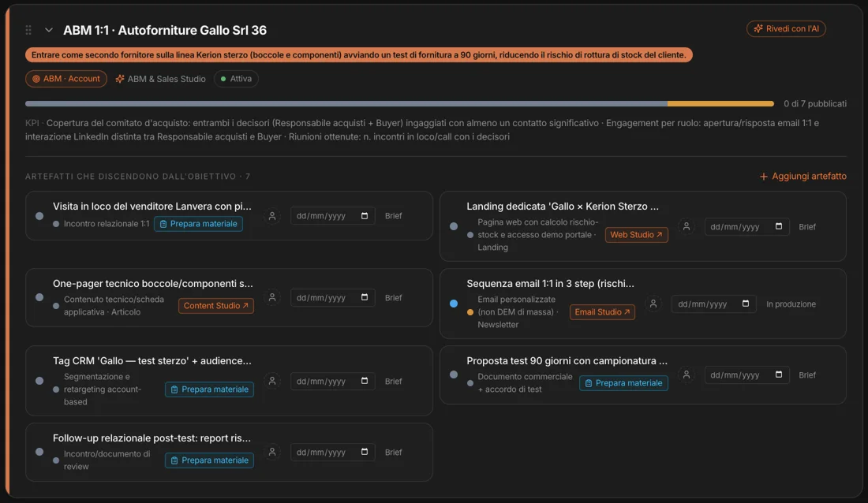Image resolution: width=868 pixels, height=503 pixels.
Task: Click 'Prepara materiale' on the 'Follow-up relazionale' card
Action: pos(209,460)
